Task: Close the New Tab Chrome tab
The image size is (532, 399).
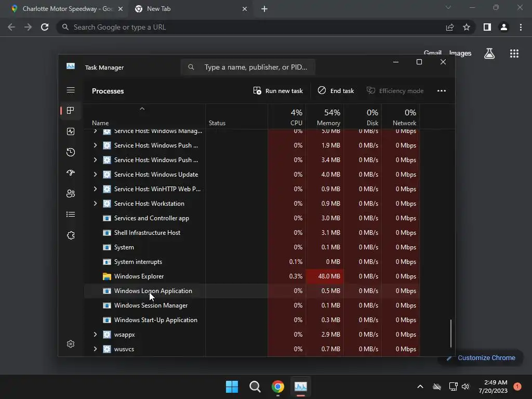Action: click(x=245, y=9)
